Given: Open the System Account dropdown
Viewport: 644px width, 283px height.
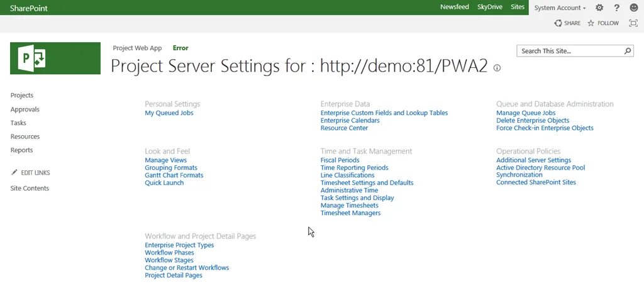Looking at the screenshot, I should pyautogui.click(x=560, y=8).
